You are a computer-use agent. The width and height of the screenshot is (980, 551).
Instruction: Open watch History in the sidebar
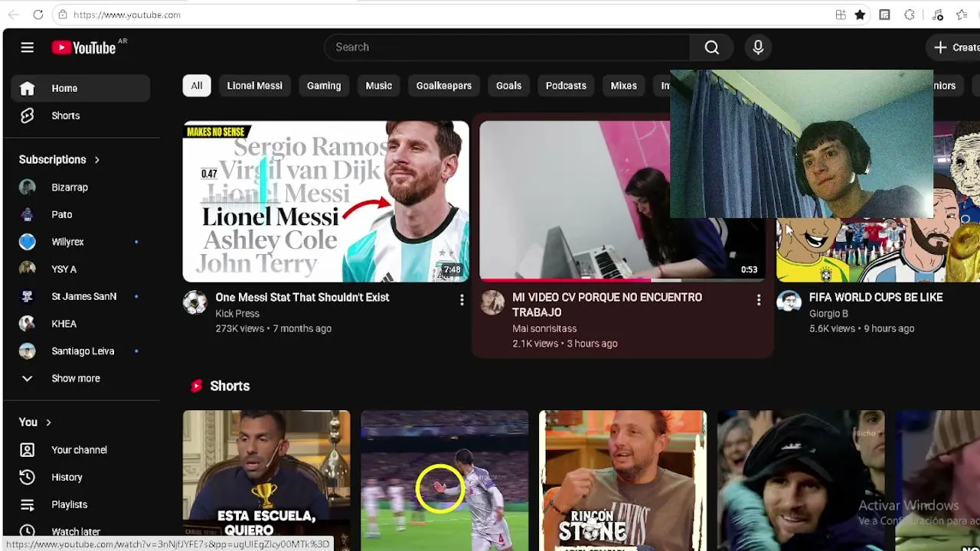point(80,478)
